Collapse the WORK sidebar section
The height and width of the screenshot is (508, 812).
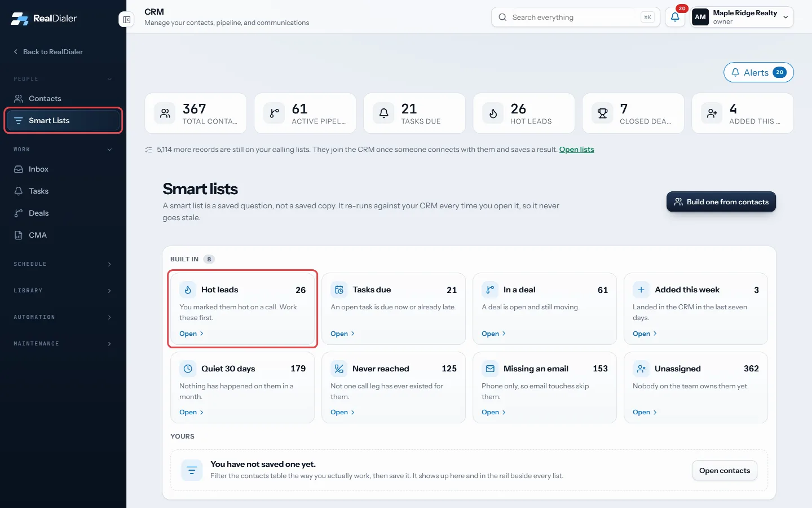point(63,150)
